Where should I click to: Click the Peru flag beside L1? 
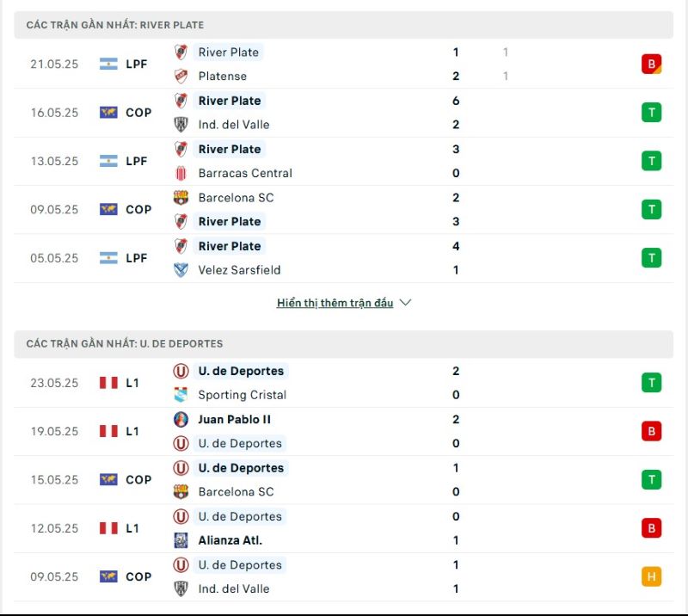point(107,383)
